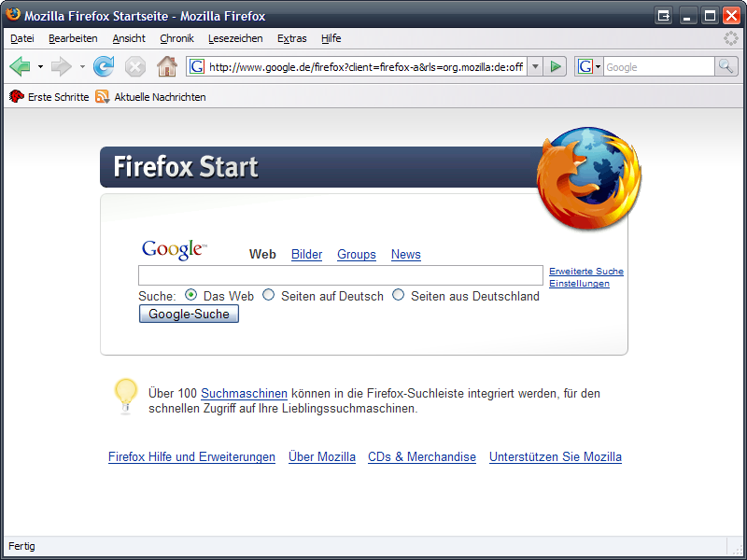This screenshot has width=747, height=560.
Task: Choose the "Seiten aus Deutschland" radio button
Action: tap(399, 295)
